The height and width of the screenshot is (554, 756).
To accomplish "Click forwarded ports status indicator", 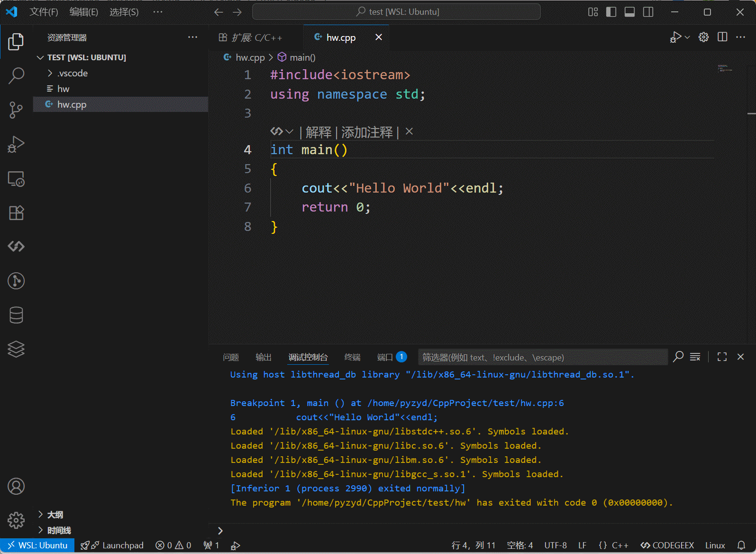I will pos(211,545).
